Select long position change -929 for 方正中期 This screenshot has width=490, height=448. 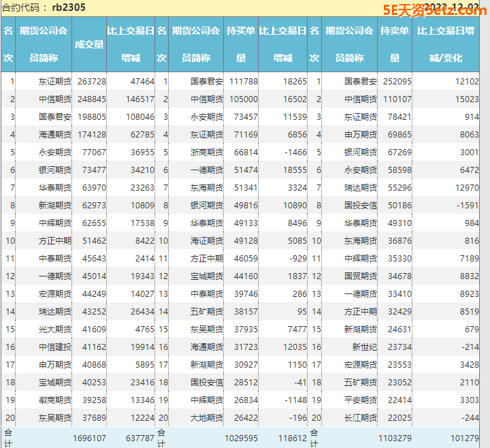[x=298, y=259]
